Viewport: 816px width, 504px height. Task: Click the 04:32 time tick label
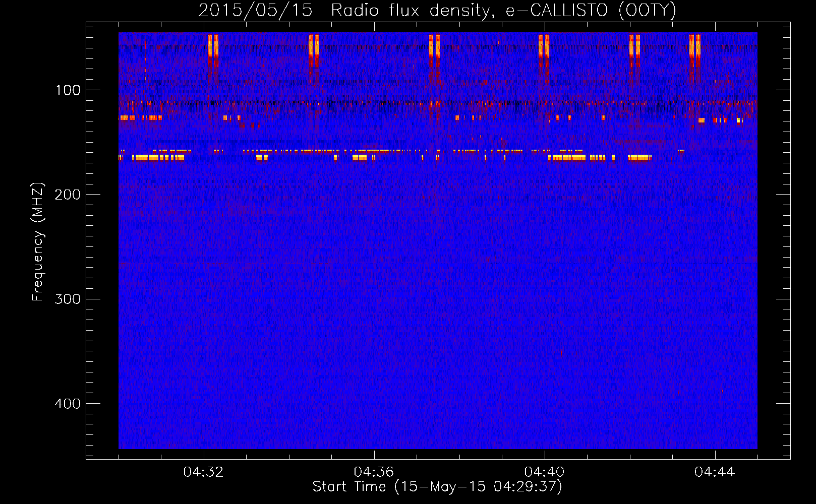[x=203, y=472]
